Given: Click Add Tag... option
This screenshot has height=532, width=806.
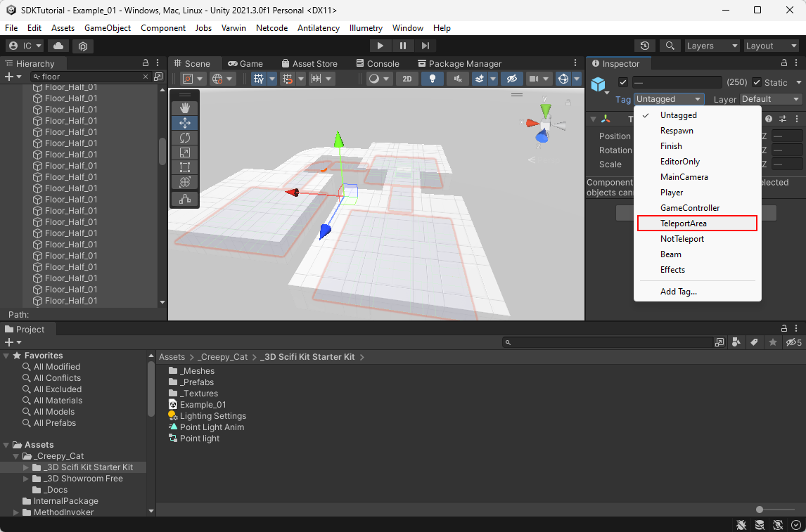Looking at the screenshot, I should 678,292.
